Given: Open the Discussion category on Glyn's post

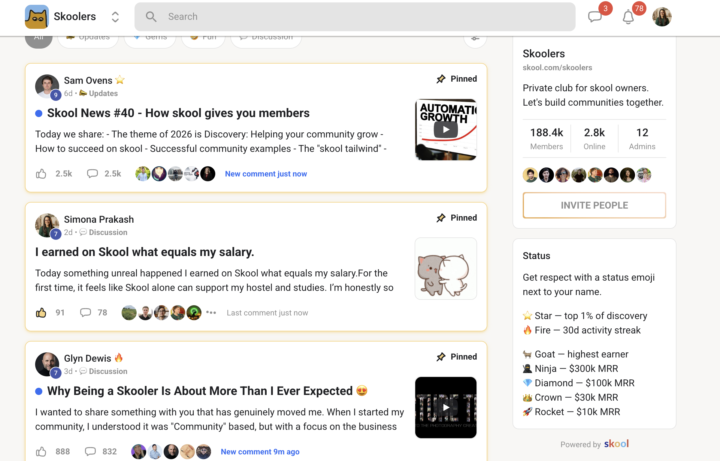Looking at the screenshot, I should (103, 371).
